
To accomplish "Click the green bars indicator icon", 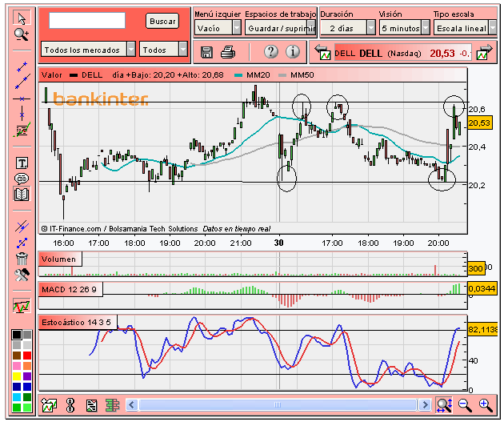I will coord(112,405).
